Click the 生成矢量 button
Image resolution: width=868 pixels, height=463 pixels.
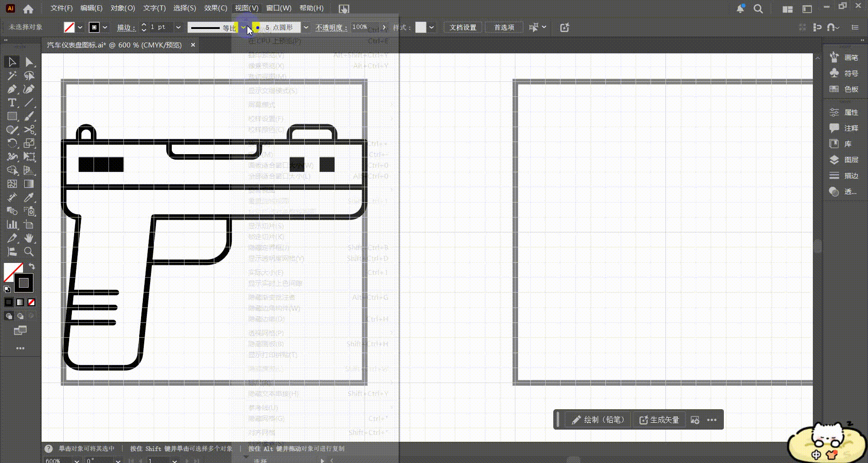tap(660, 420)
